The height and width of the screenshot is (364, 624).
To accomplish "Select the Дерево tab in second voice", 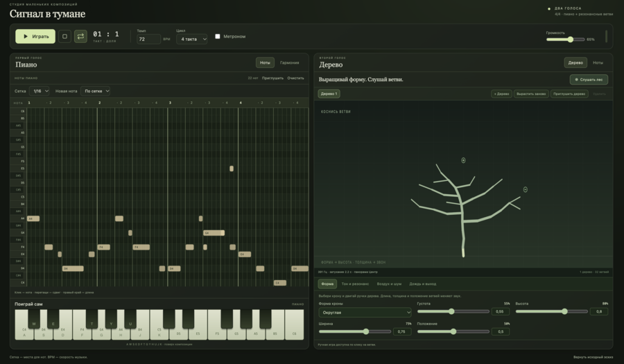I will click(x=575, y=62).
